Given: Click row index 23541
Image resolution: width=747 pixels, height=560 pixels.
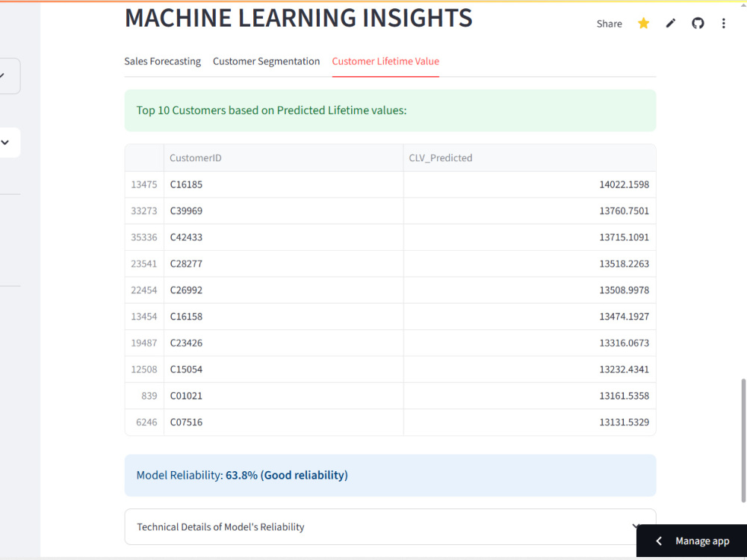Looking at the screenshot, I should tap(144, 264).
